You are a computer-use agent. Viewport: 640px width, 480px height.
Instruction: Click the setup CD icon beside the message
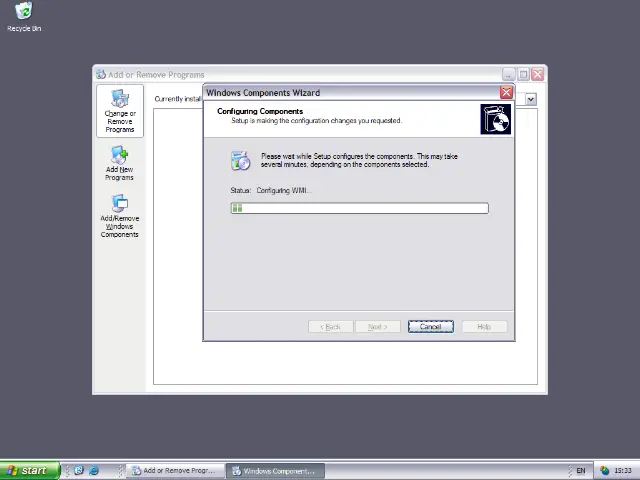coord(240,160)
